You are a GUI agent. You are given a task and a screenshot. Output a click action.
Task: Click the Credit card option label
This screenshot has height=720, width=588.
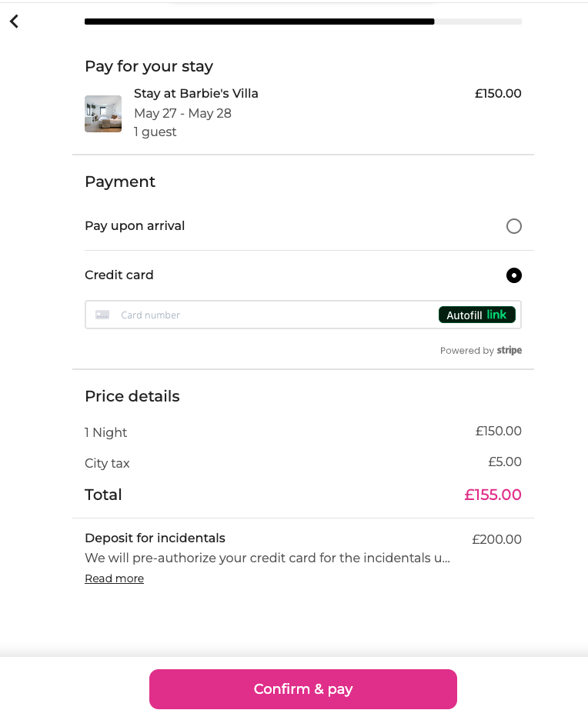[x=119, y=275]
